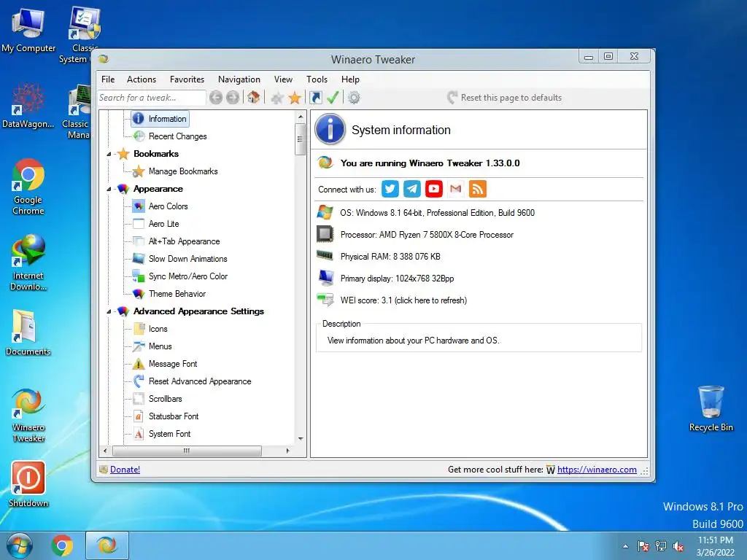Click tree horizontal scrollbar left arrow
The image size is (747, 560).
tap(105, 451)
